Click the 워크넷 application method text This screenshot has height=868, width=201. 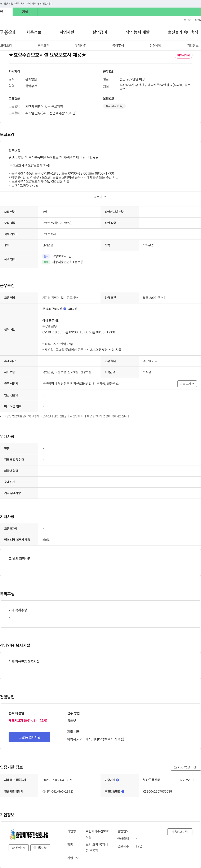tap(71, 721)
